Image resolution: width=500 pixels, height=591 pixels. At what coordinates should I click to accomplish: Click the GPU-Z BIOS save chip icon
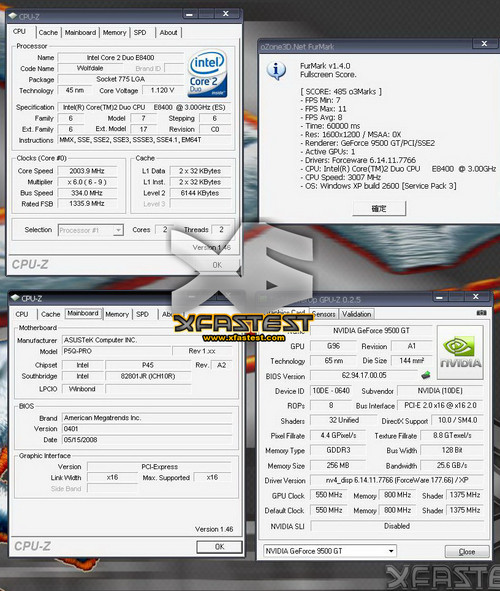click(425, 375)
